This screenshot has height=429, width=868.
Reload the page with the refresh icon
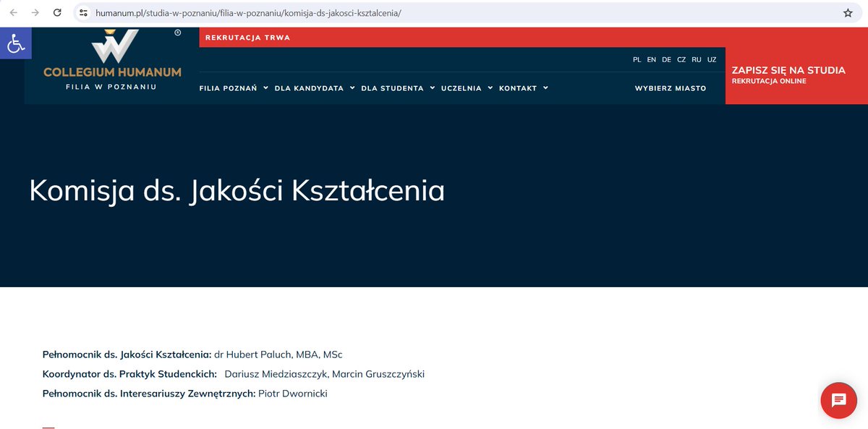click(56, 12)
